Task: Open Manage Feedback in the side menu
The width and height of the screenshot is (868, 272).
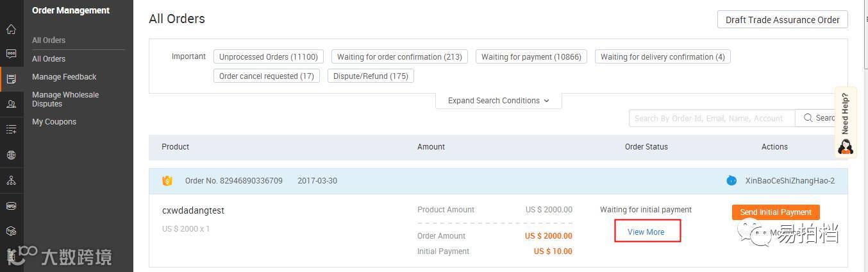Action: point(64,77)
